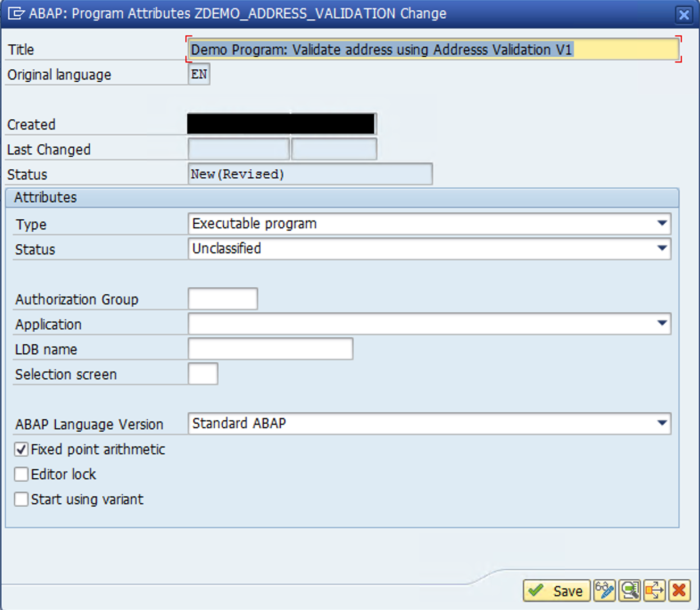
Task: Click the Display/Change glasses-and-pencil icon
Action: [x=604, y=591]
